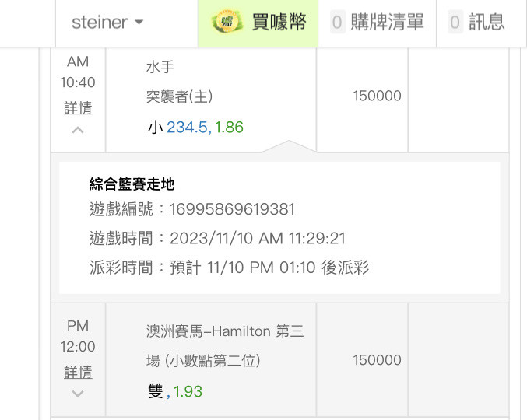Open the steiner account dropdown
Screen dimensions: 527x420
[107, 23]
